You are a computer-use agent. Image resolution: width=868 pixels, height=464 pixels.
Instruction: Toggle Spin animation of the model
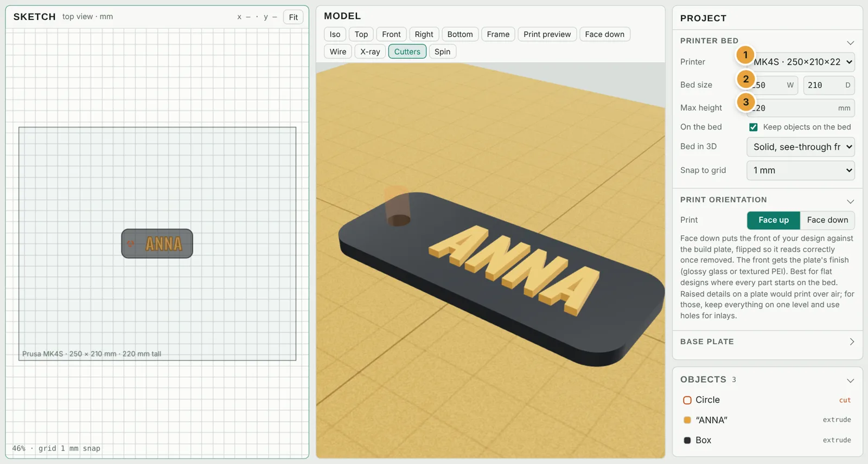[442, 51]
